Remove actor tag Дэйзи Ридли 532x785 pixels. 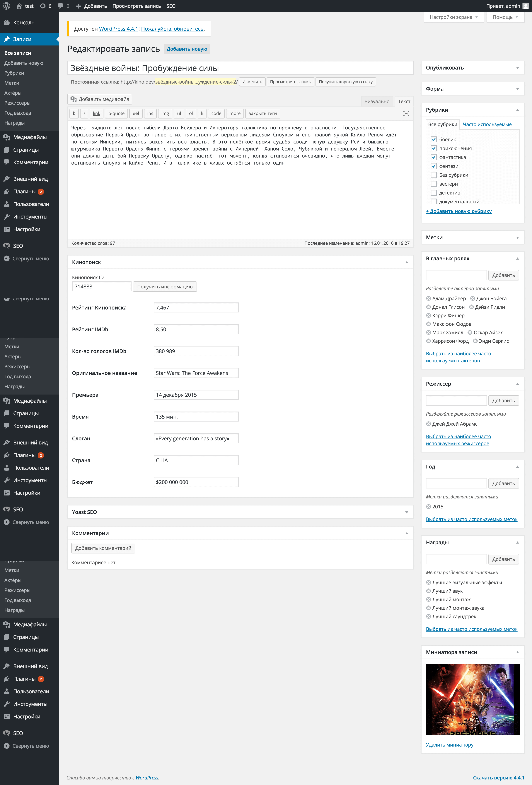click(471, 307)
